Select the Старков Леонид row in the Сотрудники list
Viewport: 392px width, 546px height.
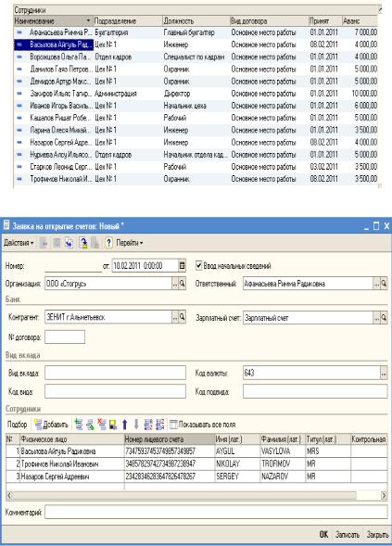pos(196,167)
